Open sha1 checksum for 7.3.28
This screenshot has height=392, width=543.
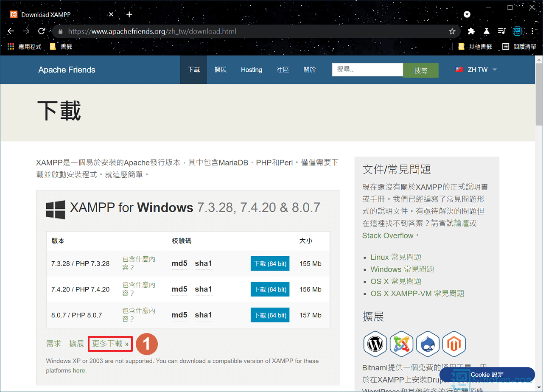point(204,263)
